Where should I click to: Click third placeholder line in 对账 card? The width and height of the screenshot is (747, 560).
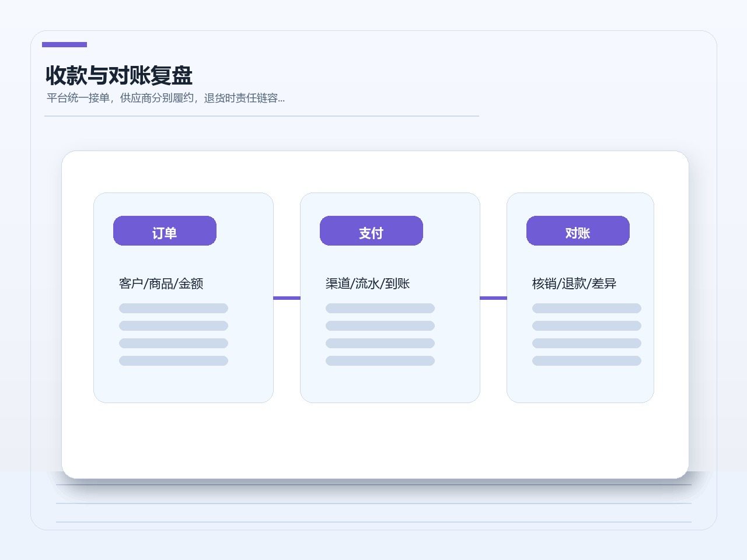point(587,343)
